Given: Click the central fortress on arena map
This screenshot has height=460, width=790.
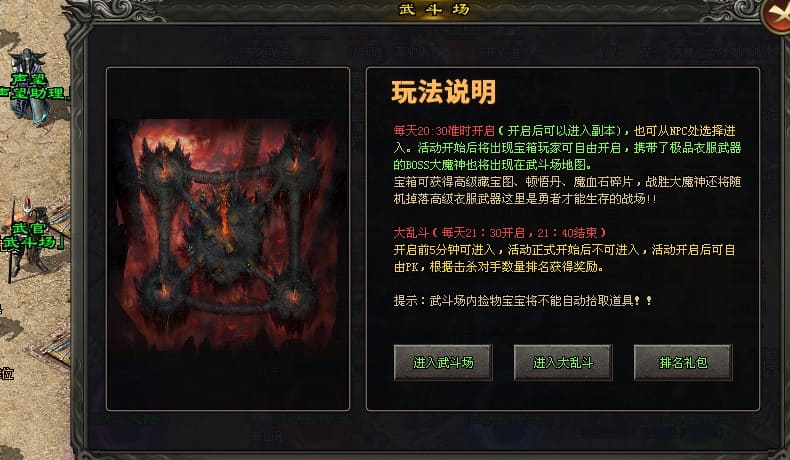Looking at the screenshot, I should (x=224, y=227).
